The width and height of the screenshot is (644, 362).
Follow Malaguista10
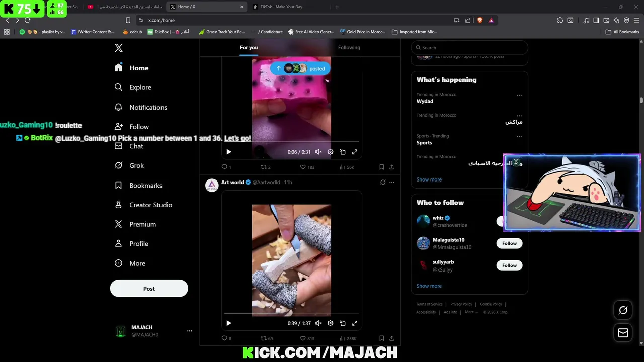[509, 243]
